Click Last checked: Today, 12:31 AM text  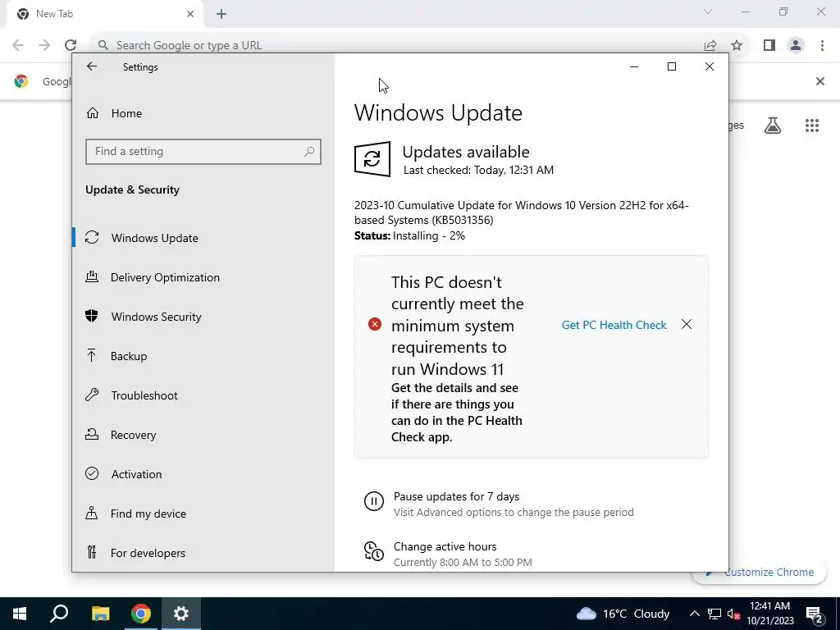pyautogui.click(x=478, y=171)
